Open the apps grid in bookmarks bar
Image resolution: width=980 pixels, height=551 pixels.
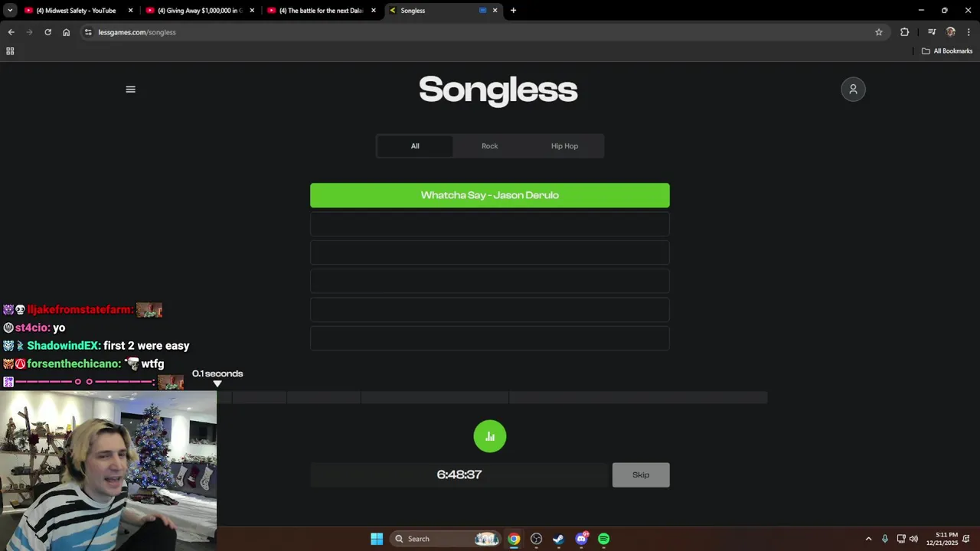10,51
